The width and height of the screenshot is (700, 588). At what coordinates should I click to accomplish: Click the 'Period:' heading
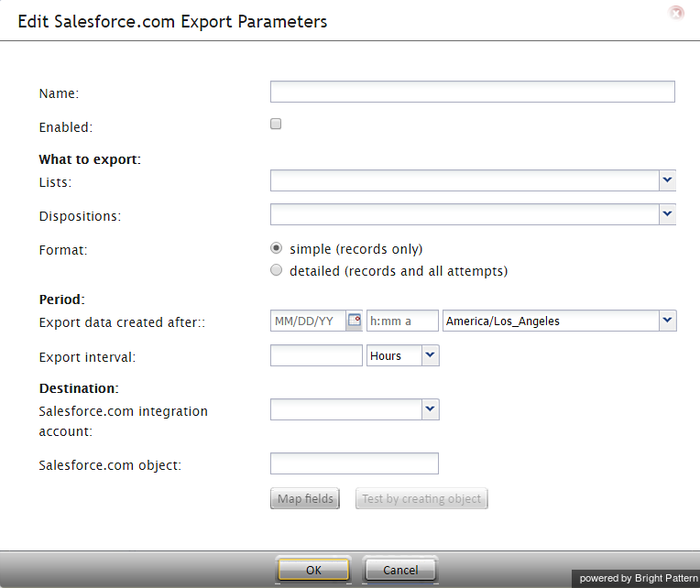[62, 299]
